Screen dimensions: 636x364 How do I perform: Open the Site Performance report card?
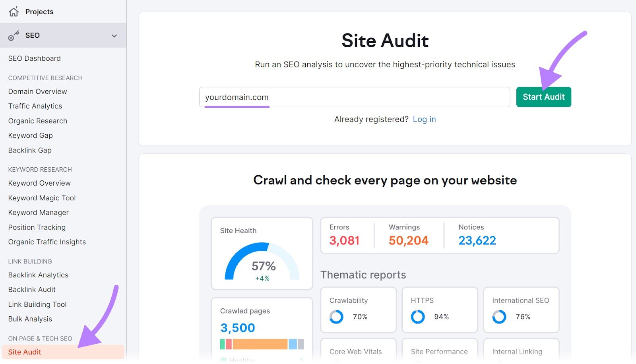(x=439, y=351)
